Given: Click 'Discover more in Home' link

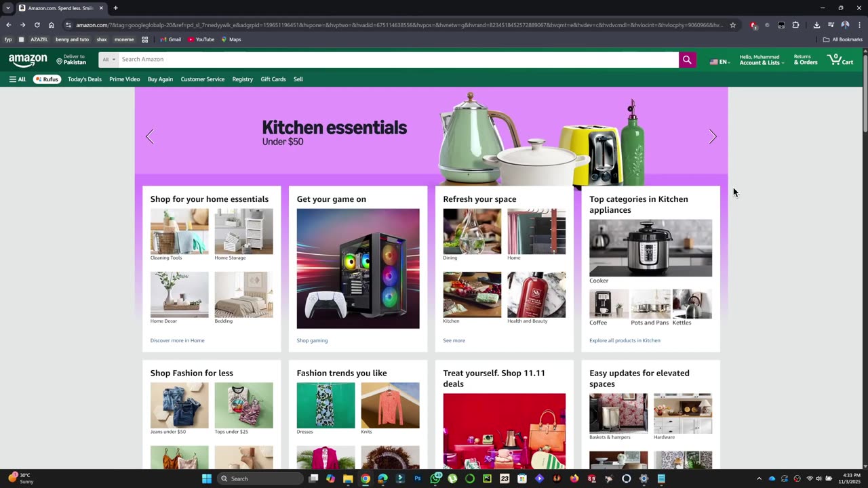Looking at the screenshot, I should (x=177, y=340).
